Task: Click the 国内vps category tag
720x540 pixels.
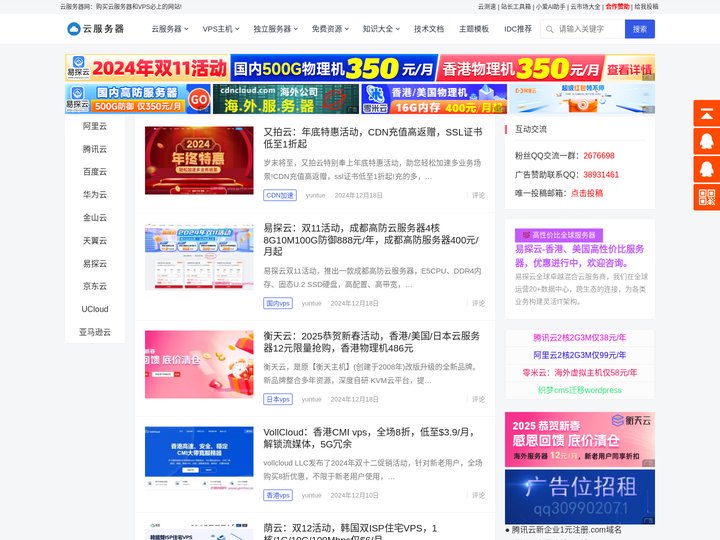Action: click(x=278, y=303)
